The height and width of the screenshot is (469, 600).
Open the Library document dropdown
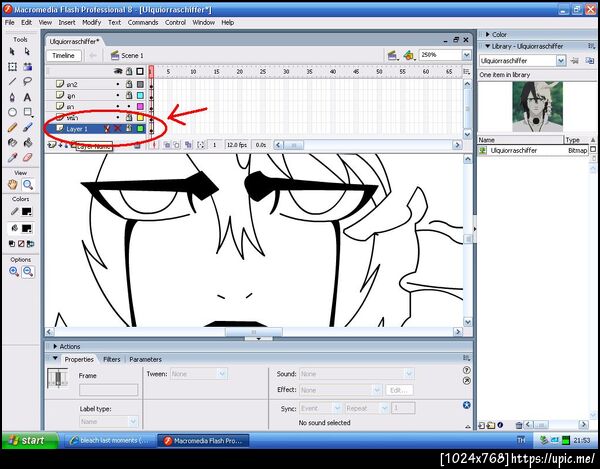(x=561, y=60)
